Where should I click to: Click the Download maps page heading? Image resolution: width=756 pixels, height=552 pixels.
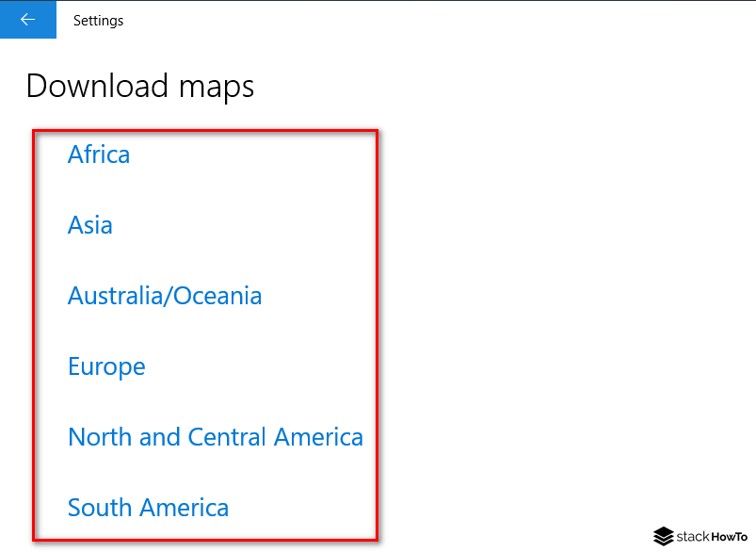[x=139, y=86]
